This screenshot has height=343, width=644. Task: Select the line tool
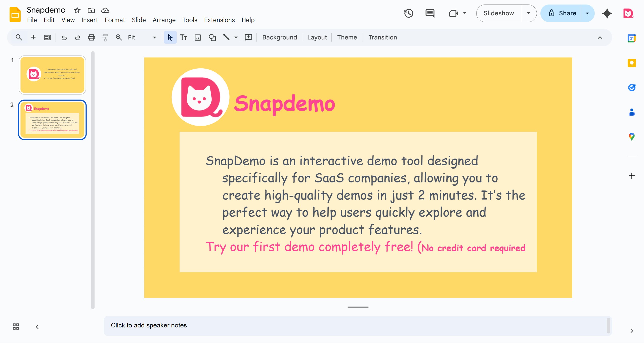226,37
